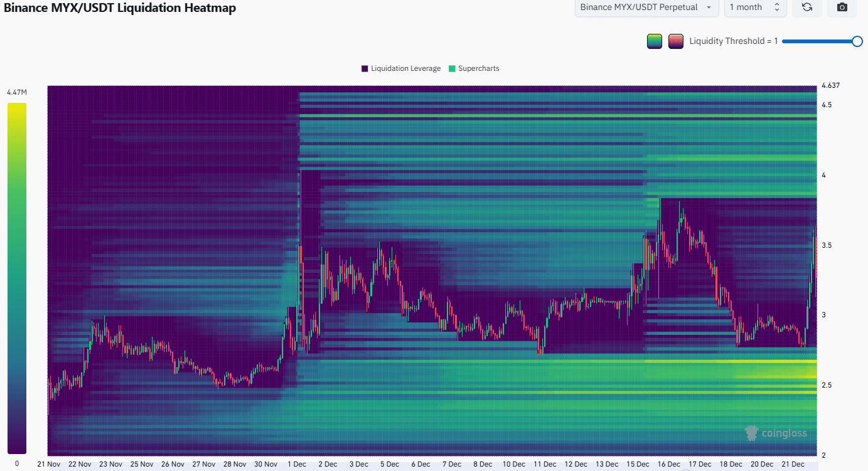The width and height of the screenshot is (868, 471).
Task: Select the green-yellow heatmap color scheme swatch
Action: 655,41
